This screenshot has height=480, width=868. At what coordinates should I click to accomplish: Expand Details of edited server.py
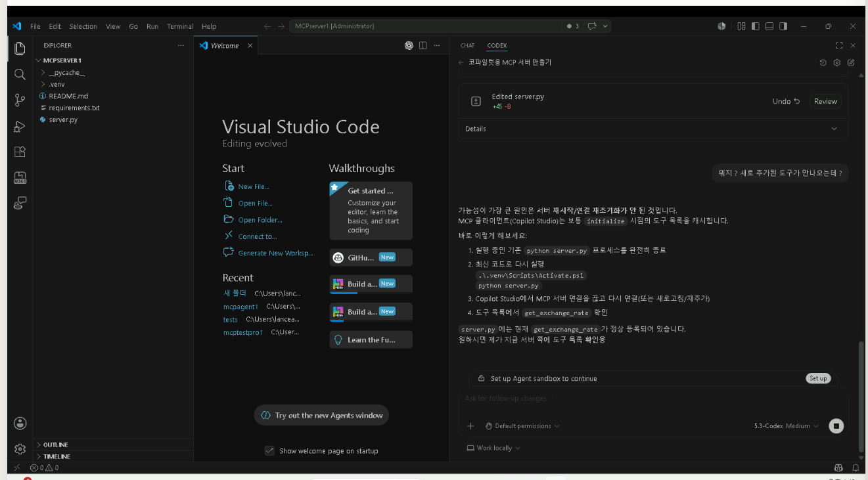tap(652, 129)
